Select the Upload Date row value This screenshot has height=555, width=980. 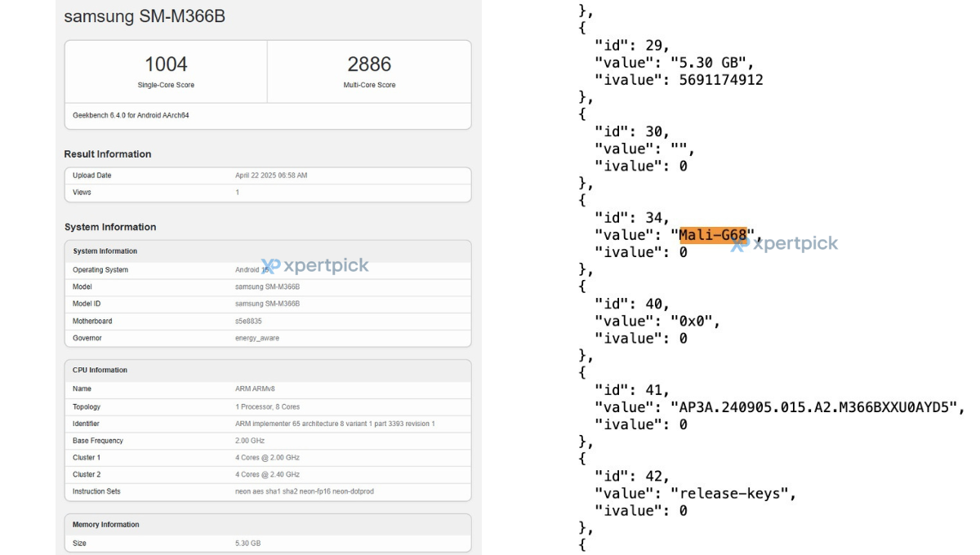(x=271, y=175)
